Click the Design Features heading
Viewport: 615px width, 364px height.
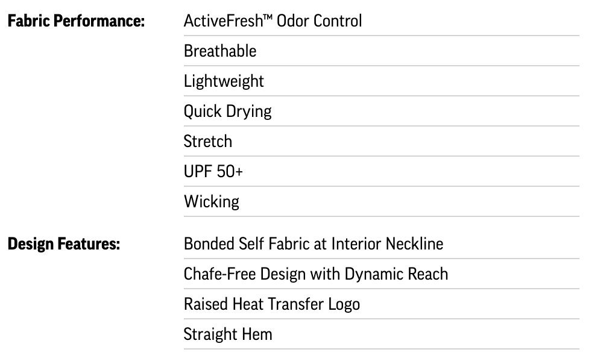pos(64,244)
